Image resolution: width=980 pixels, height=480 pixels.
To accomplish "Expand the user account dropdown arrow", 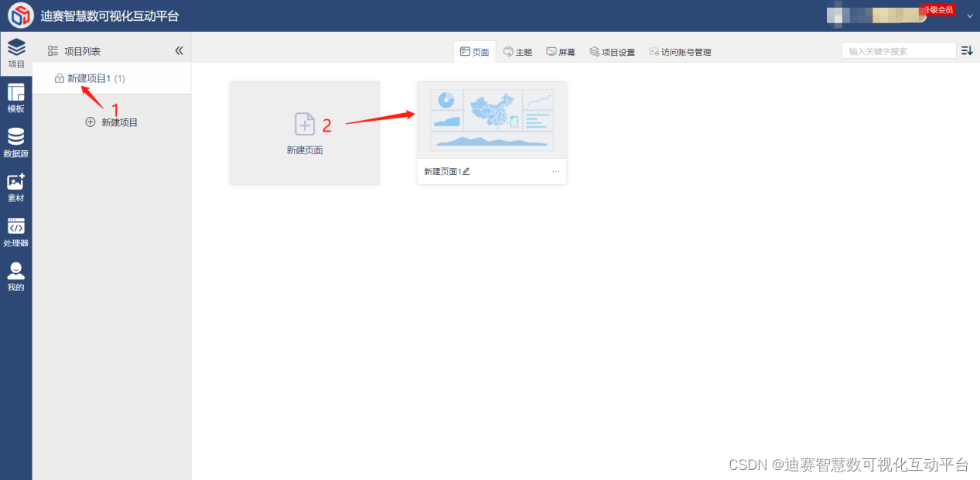I will pos(969,15).
